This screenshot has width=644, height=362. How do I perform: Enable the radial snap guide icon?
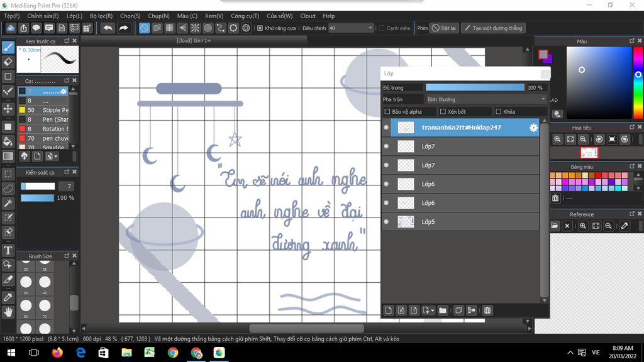coord(195,28)
